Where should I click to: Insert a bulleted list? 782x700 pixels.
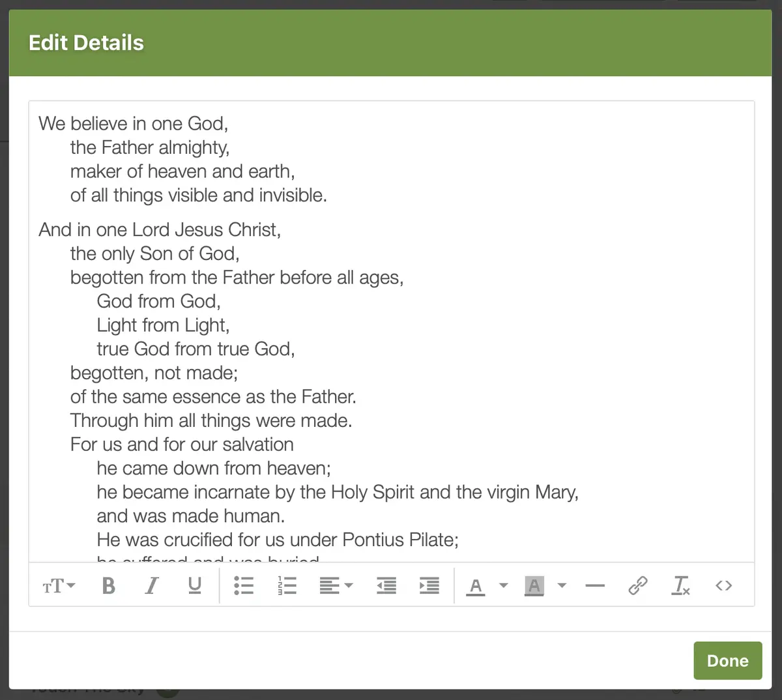pos(244,586)
